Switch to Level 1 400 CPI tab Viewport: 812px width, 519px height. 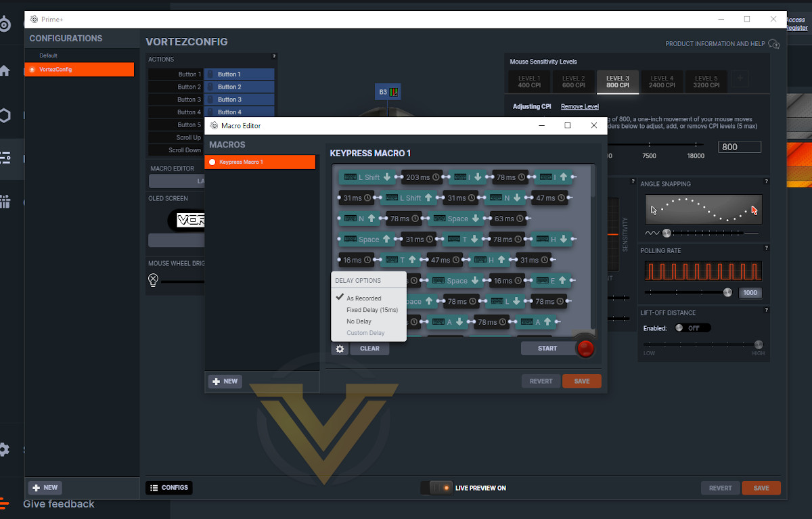click(529, 82)
